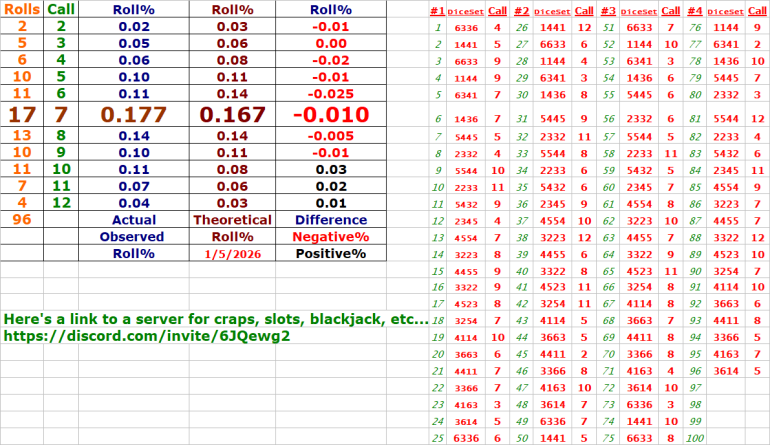
Task: Select the orange Rolls header cell
Action: point(22,8)
